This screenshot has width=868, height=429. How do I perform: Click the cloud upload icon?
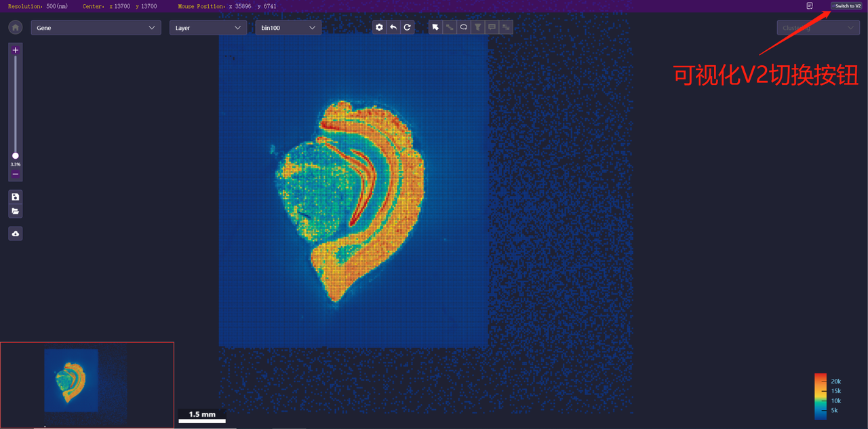tap(16, 234)
